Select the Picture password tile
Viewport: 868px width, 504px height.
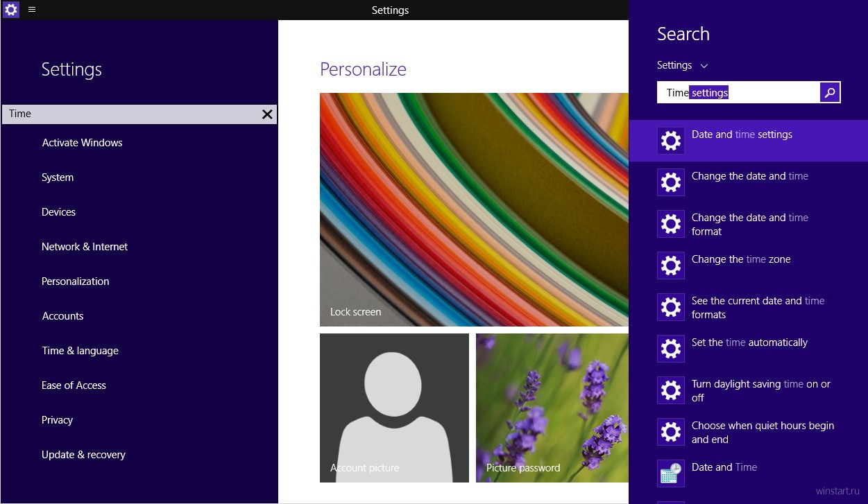click(x=552, y=408)
